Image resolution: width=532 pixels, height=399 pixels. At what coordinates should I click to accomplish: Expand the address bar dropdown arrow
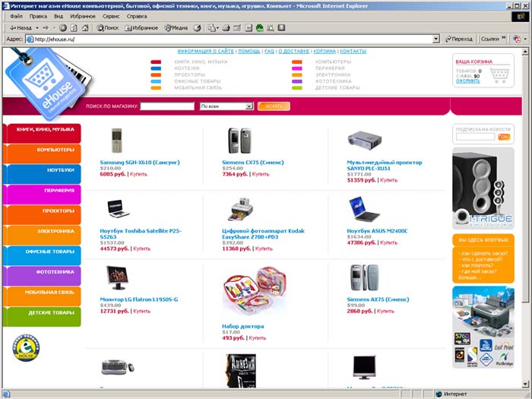click(x=436, y=40)
